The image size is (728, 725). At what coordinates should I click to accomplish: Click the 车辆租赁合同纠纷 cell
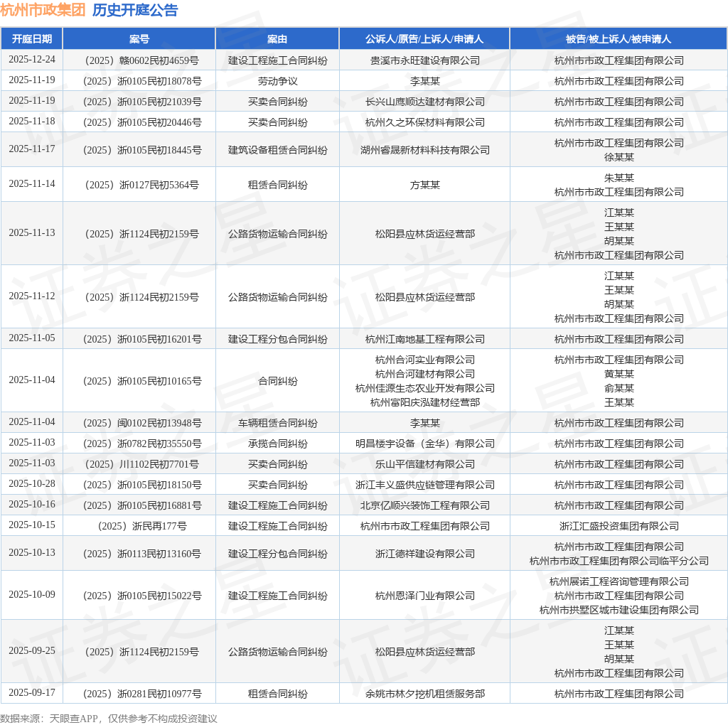tap(278, 423)
